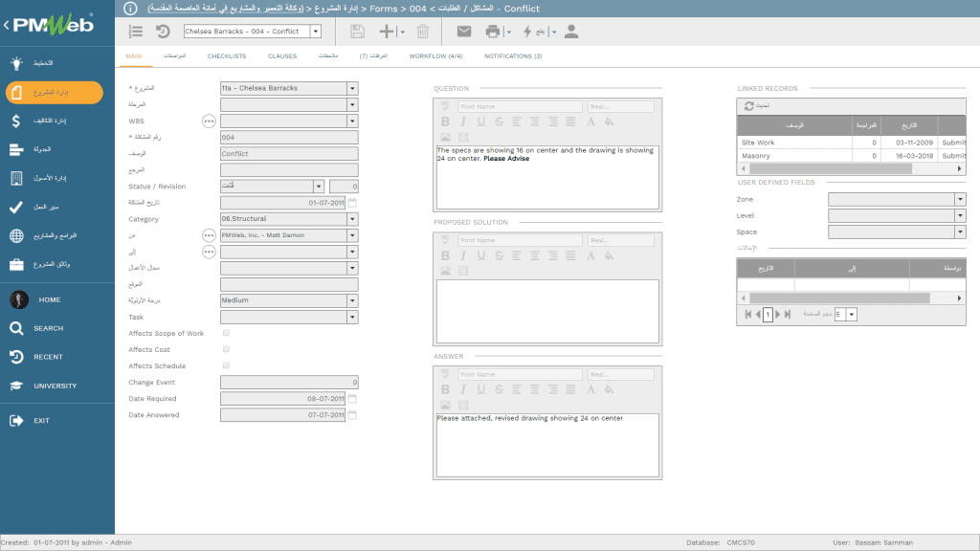Click the user profile icon in toolbar

tap(571, 32)
